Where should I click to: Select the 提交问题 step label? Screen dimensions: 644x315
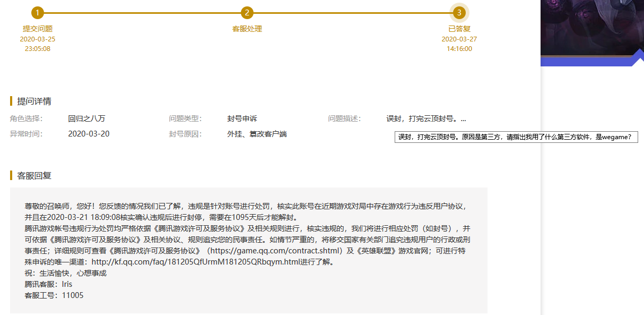(38, 29)
